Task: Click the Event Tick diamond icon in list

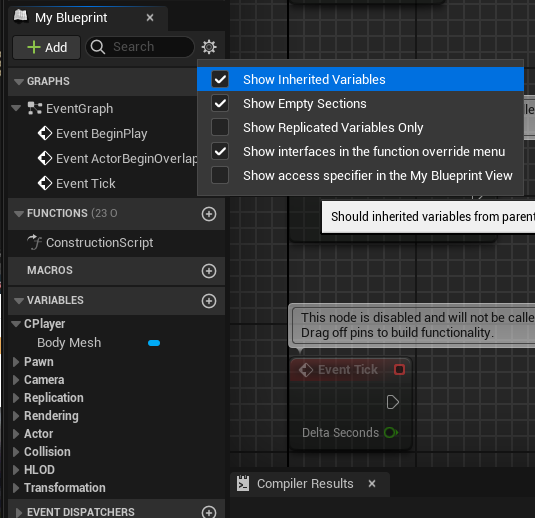Action: (x=45, y=183)
